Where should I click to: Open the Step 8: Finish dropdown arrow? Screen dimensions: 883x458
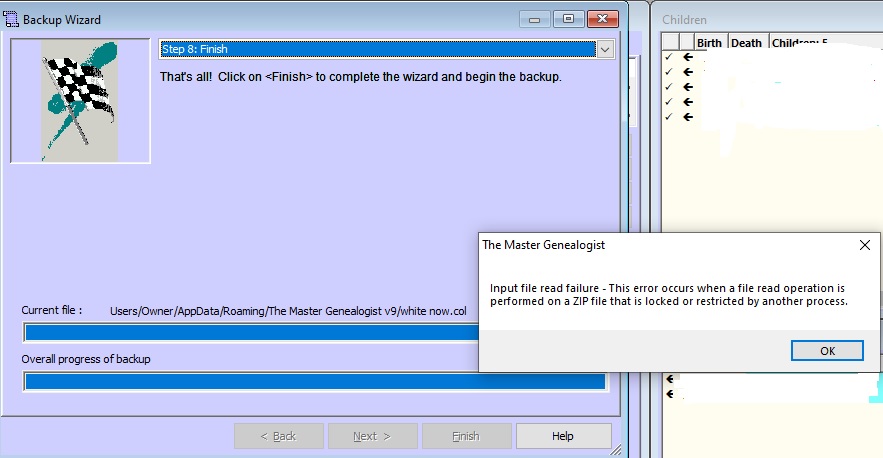coord(605,50)
